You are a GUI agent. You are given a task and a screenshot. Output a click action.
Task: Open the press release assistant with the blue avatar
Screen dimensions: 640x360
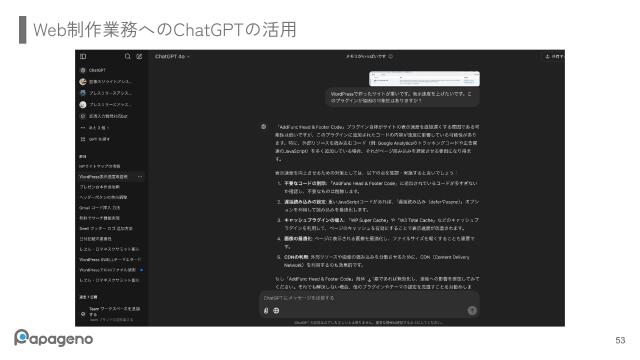[106, 93]
